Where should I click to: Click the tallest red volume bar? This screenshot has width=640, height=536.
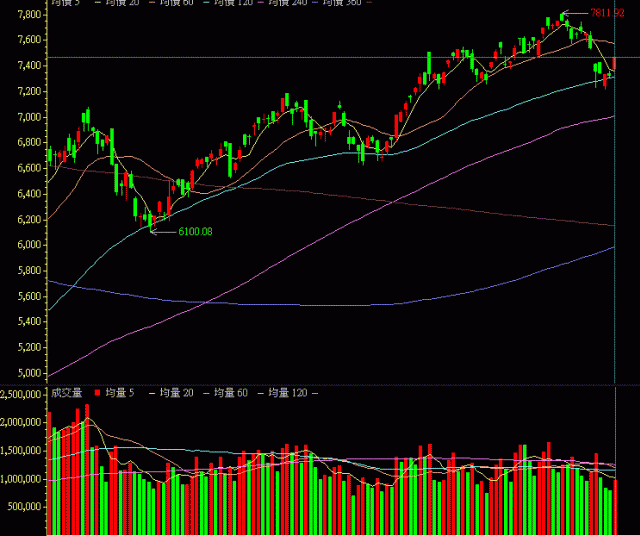tap(87, 469)
